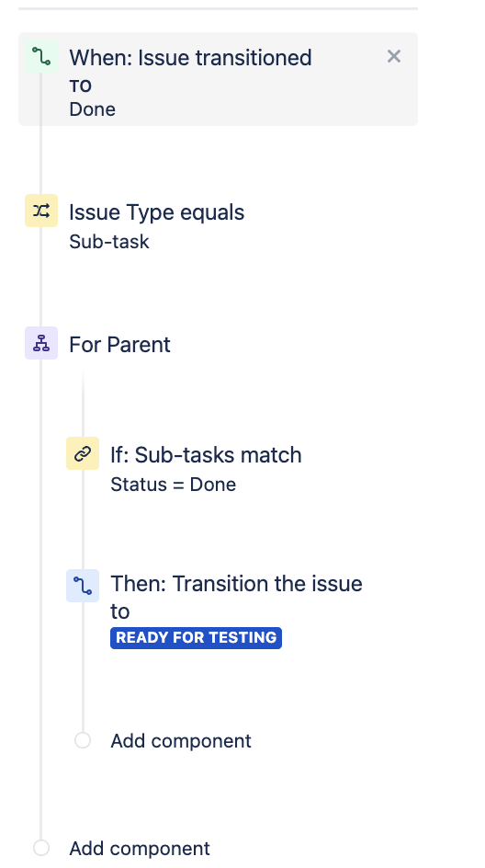This screenshot has width=485, height=868.
Task: Click the purple For Parent branch icon
Action: point(41,343)
